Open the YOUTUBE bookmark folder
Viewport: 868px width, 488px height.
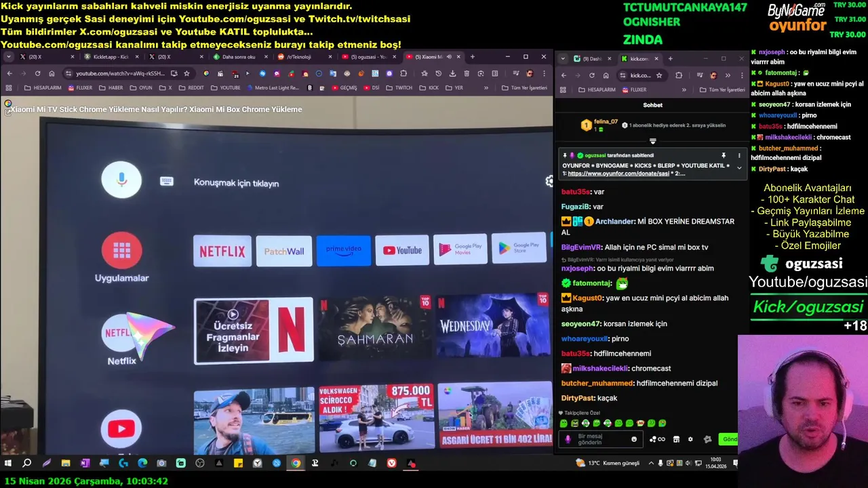point(225,87)
